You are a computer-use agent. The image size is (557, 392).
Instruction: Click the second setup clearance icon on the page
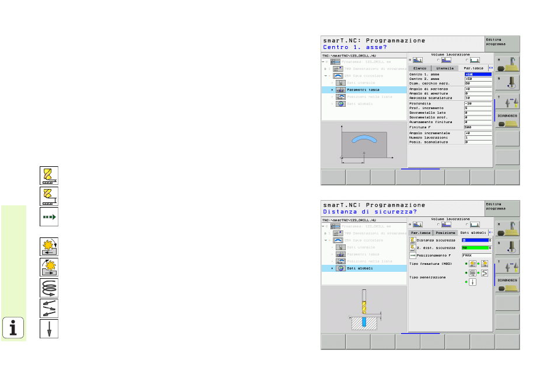point(49,197)
